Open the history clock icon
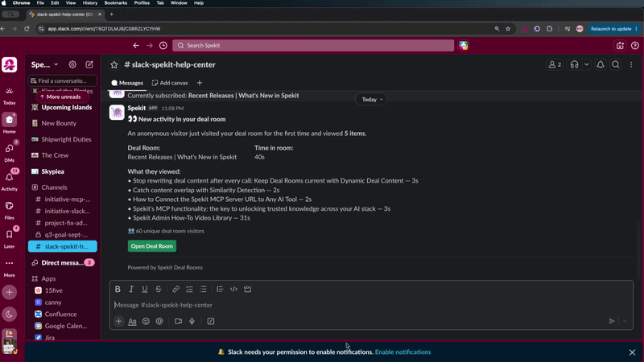This screenshot has height=362, width=644. (163, 46)
